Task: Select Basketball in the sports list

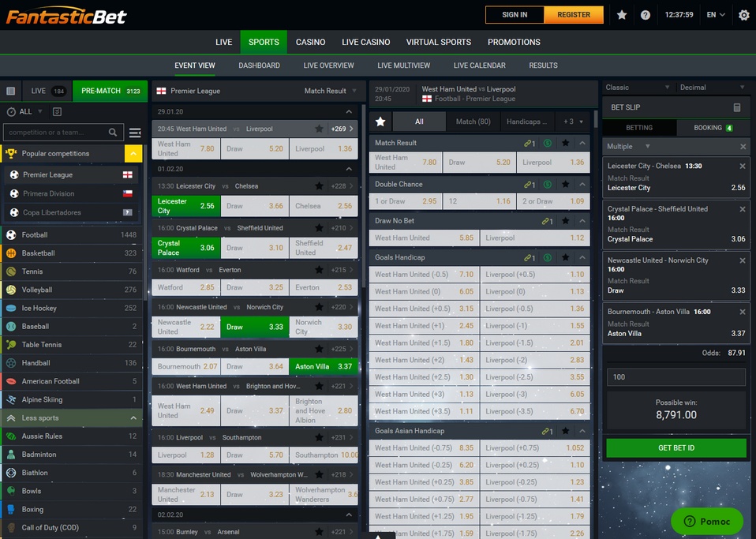Action: pos(73,253)
